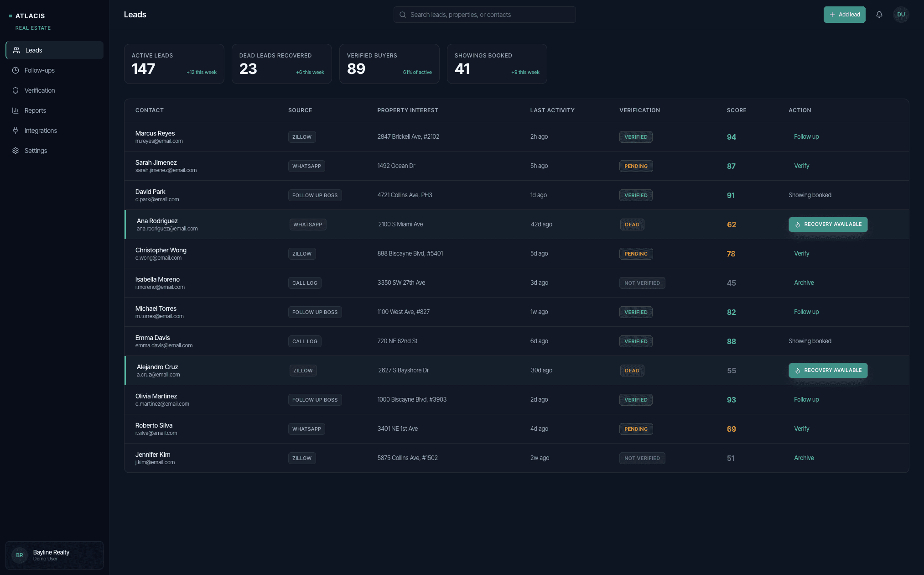Click the PENDING badge for Roberto Silva
The width and height of the screenshot is (924, 575).
click(636, 429)
